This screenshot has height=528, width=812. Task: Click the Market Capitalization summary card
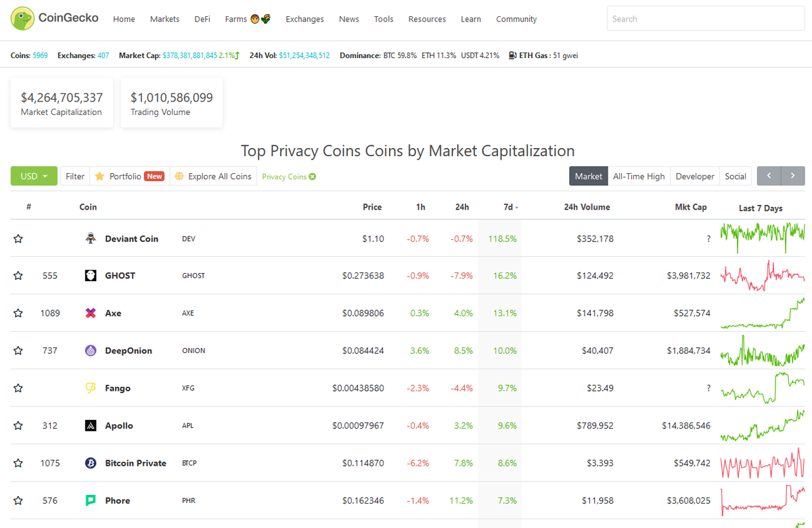[62, 103]
